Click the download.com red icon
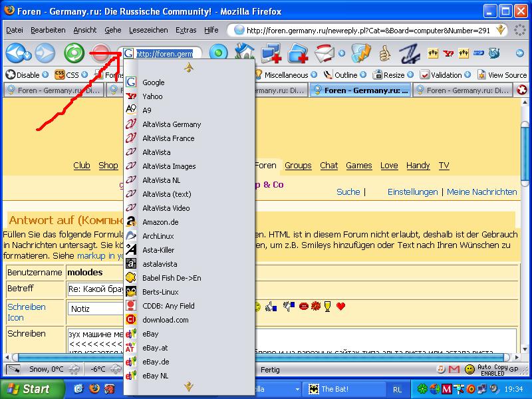This screenshot has height=399, width=532. click(x=131, y=319)
